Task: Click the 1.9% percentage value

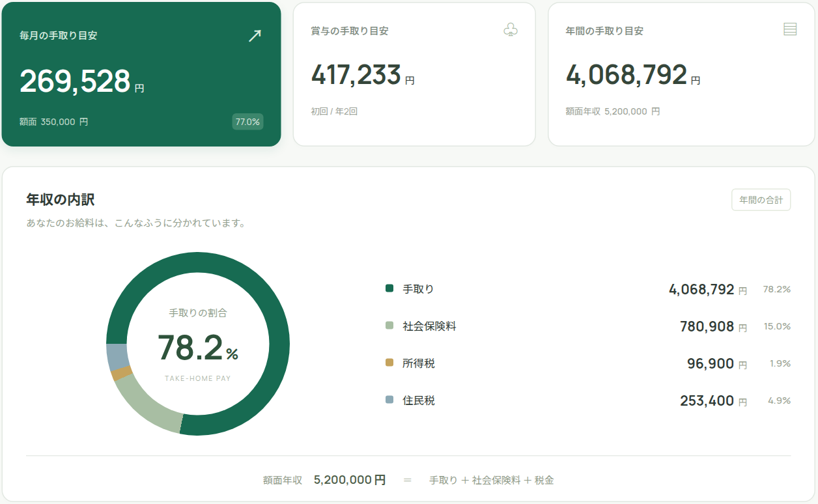Action: coord(780,363)
